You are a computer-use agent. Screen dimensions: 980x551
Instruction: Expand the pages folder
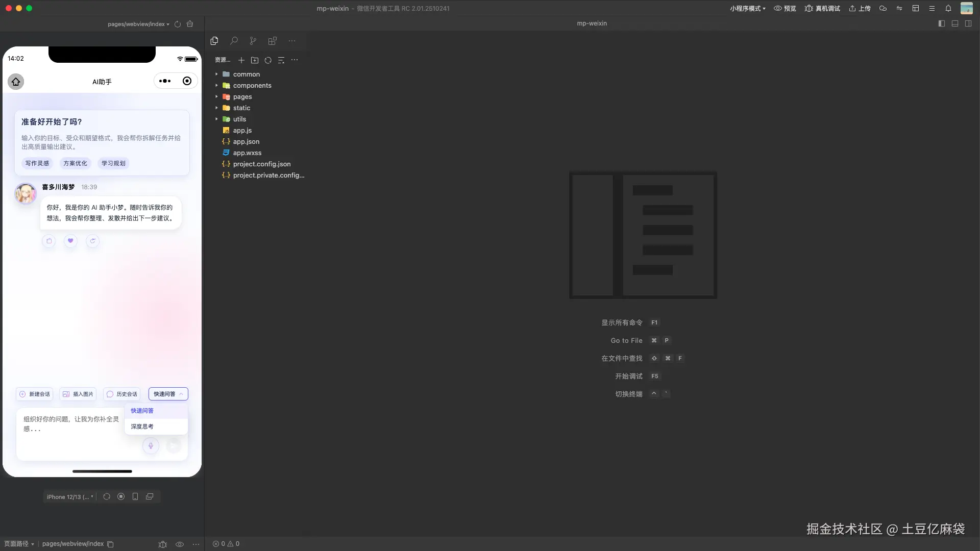(x=242, y=97)
